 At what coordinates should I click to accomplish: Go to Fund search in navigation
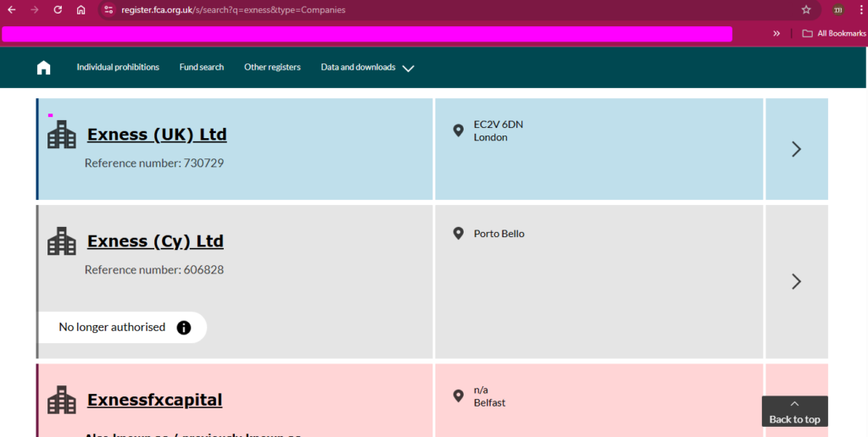coord(202,68)
